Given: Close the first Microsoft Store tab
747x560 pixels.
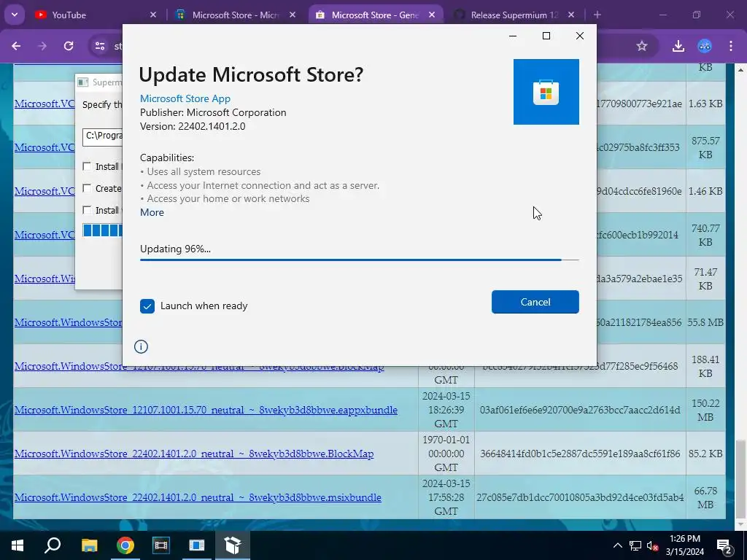Looking at the screenshot, I should pyautogui.click(x=293, y=15).
